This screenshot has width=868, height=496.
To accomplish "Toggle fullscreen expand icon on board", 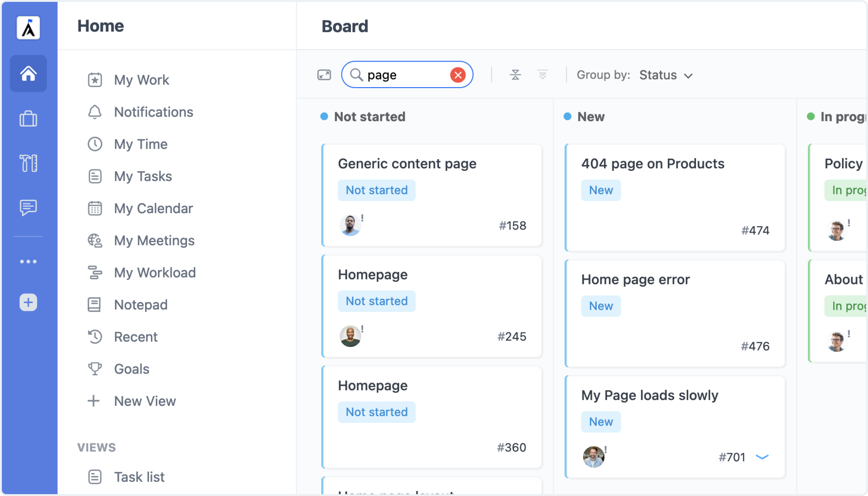I will tap(324, 75).
